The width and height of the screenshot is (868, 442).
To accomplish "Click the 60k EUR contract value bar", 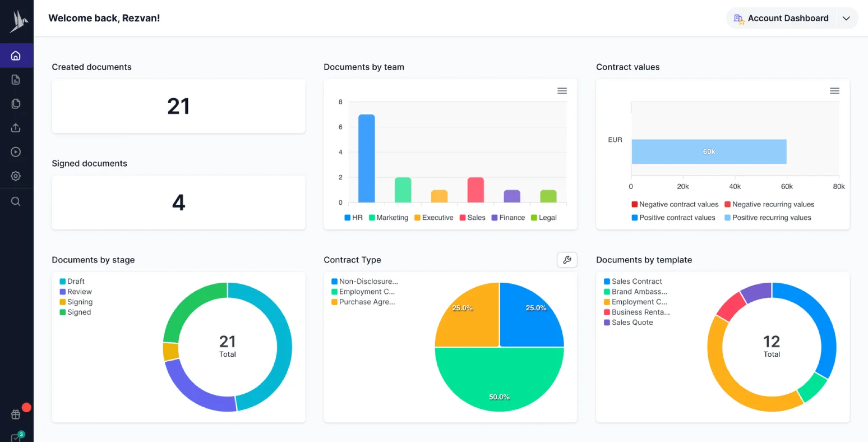I will coord(709,152).
